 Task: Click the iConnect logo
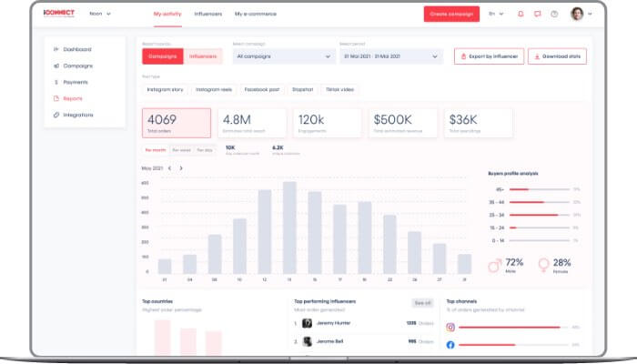[58, 14]
